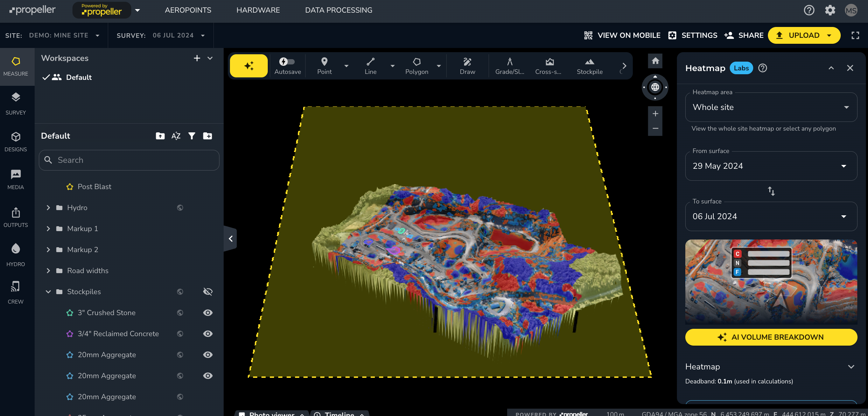Screen dimensions: 868x416
Task: Select the Line measurement tool
Action: [371, 65]
